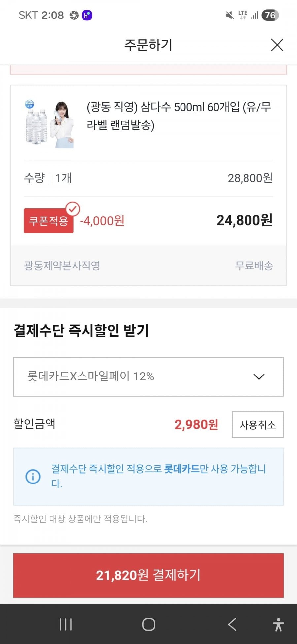The width and height of the screenshot is (297, 644).
Task: Tap the purple app notification icon
Action: [x=87, y=15]
